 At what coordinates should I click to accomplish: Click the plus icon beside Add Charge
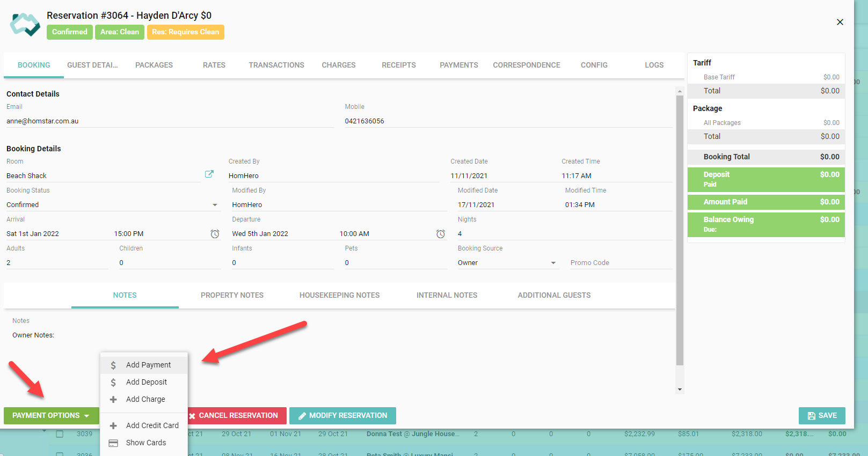pos(113,399)
